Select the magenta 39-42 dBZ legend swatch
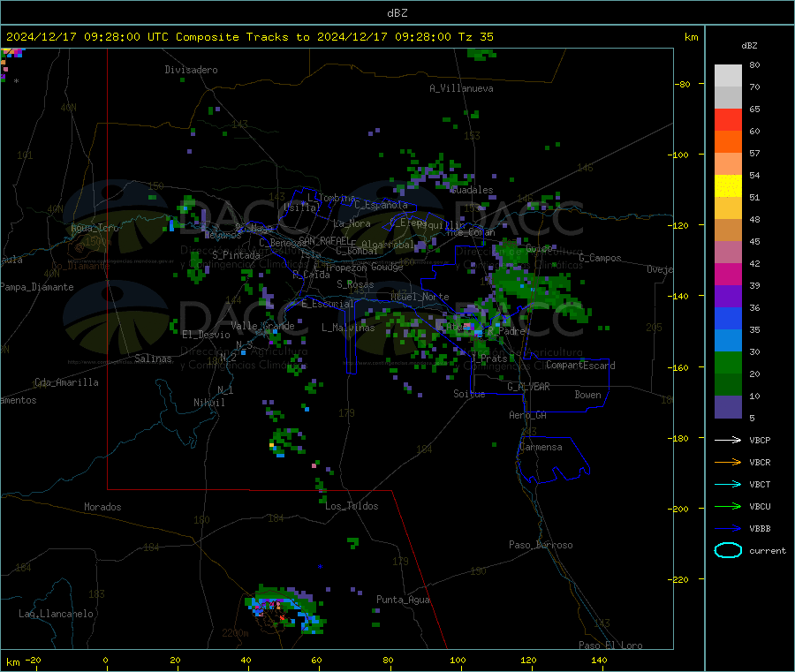This screenshot has height=672, width=795. [x=728, y=274]
